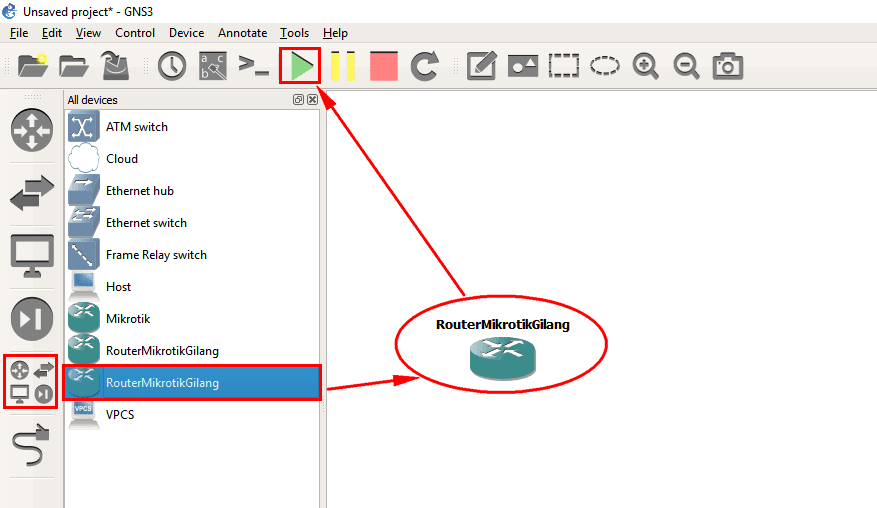Select the Draw an ellipse tool
The height and width of the screenshot is (508, 877).
(605, 66)
